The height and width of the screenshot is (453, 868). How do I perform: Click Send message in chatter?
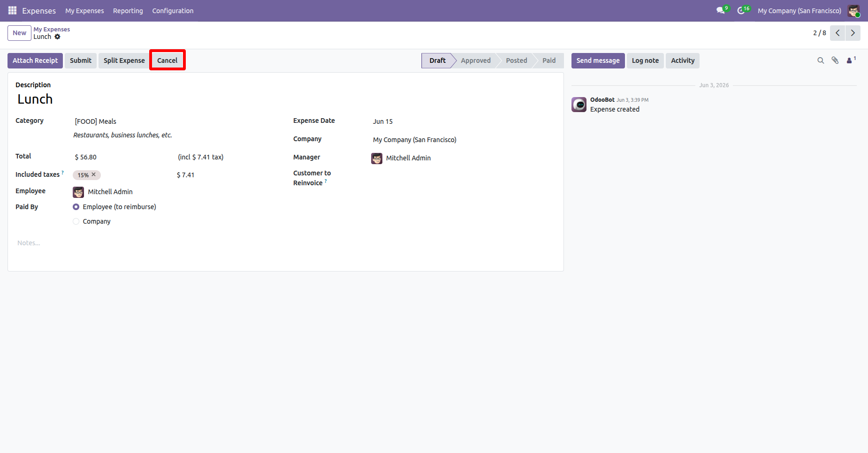[598, 60]
